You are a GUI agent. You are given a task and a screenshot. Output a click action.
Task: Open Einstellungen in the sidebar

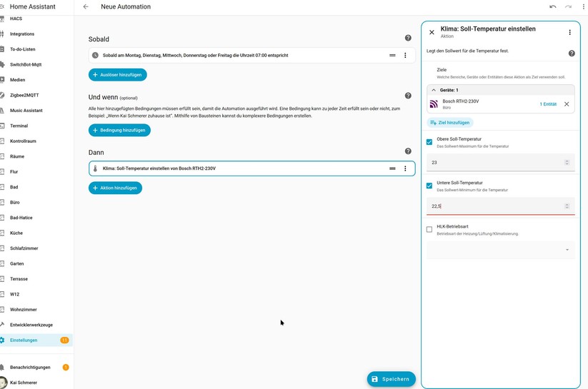(x=36, y=340)
